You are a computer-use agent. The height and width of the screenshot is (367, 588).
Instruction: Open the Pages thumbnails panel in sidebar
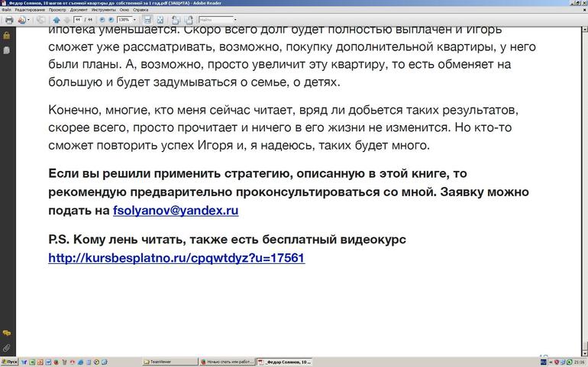6,50
